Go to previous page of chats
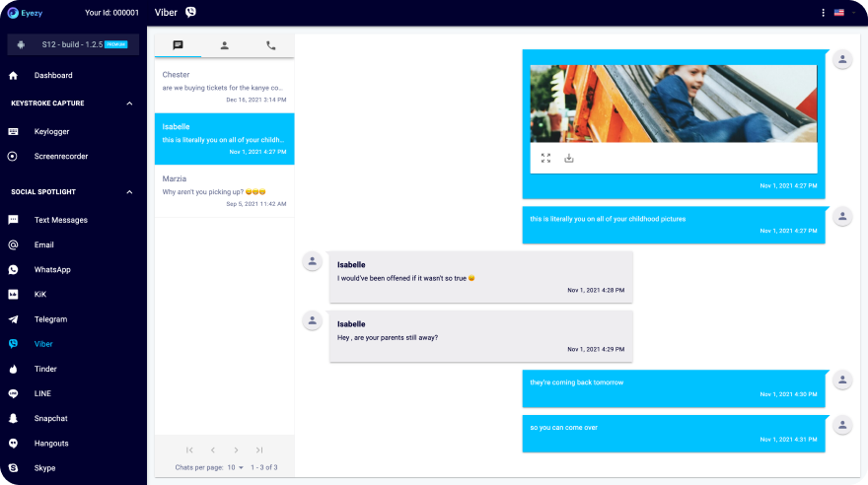The height and width of the screenshot is (485, 868). (213, 450)
